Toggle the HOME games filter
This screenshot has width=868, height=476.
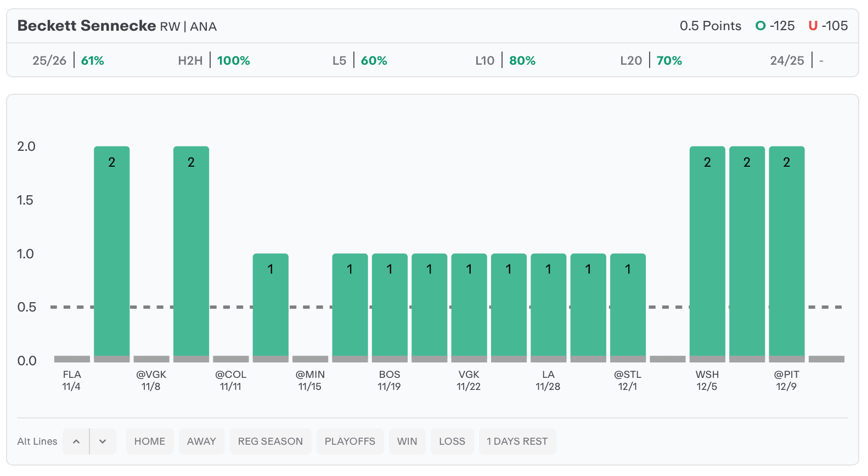coord(150,441)
